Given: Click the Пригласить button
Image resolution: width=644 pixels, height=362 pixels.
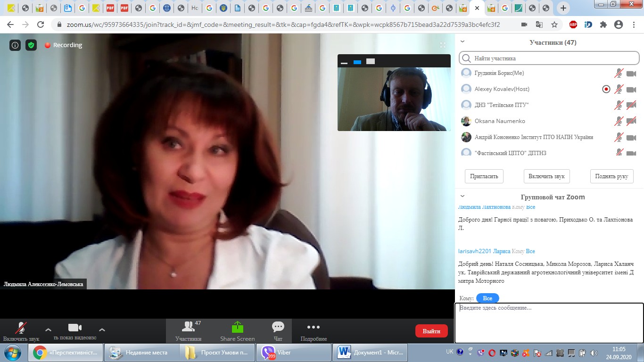Looking at the screenshot, I should [x=484, y=176].
